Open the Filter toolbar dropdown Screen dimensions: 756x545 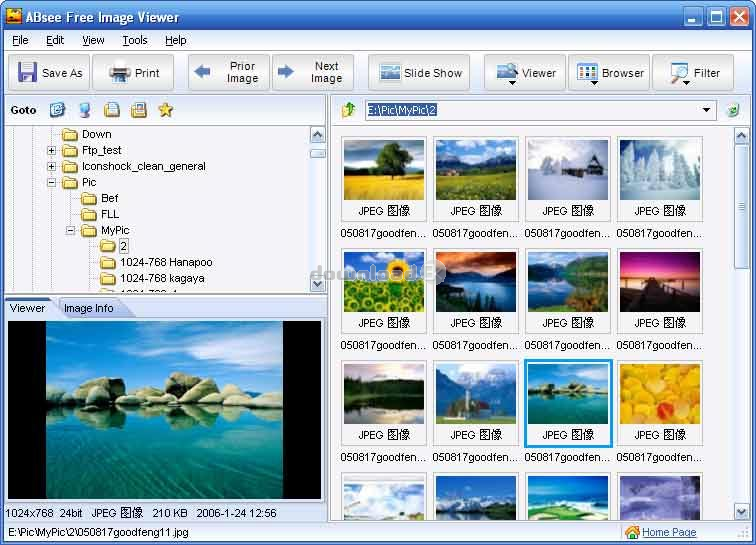(693, 73)
